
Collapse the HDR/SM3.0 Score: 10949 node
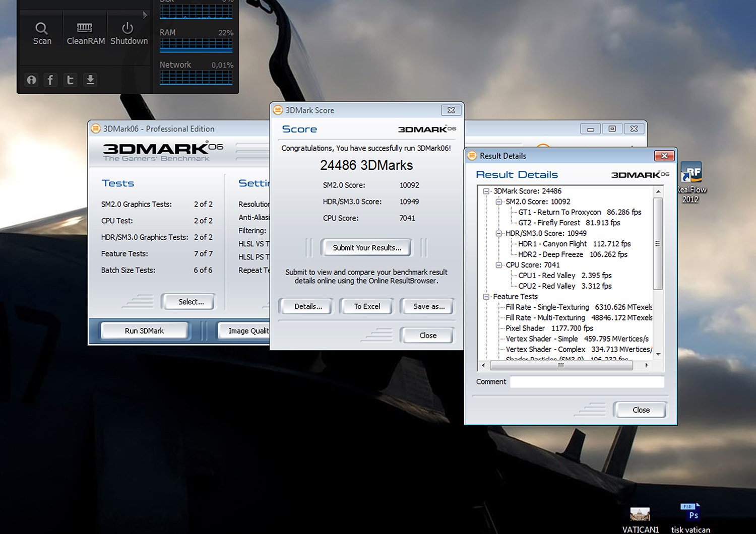click(499, 233)
